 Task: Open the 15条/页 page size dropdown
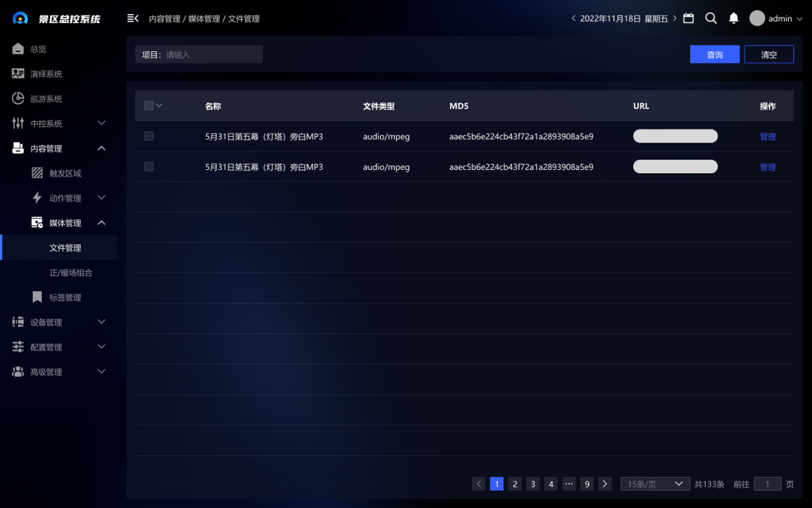[x=655, y=484]
